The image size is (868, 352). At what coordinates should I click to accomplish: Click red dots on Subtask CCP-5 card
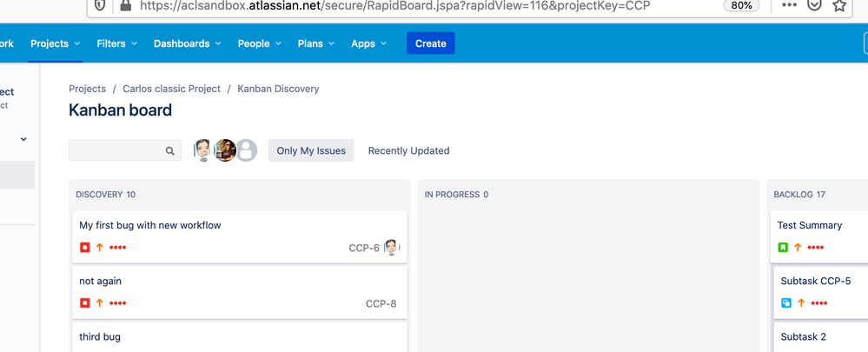pyautogui.click(x=819, y=302)
